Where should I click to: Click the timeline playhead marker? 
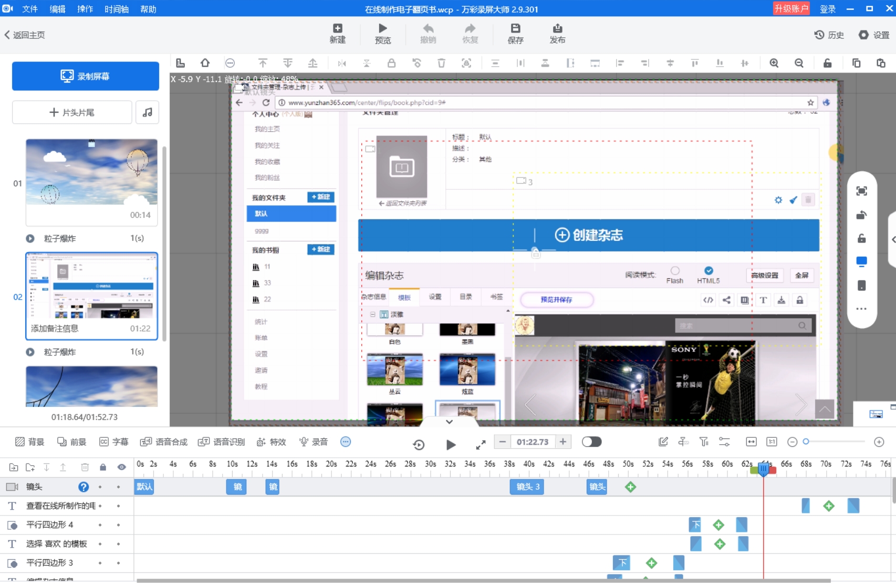point(763,469)
